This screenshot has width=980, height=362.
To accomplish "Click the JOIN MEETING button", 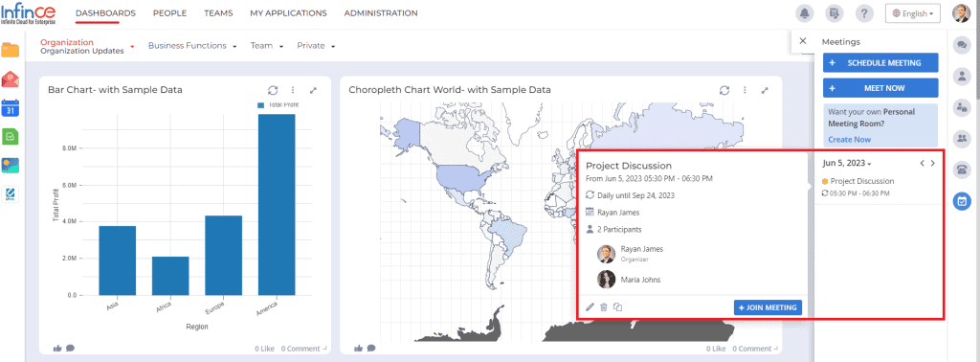I will coord(768,307).
